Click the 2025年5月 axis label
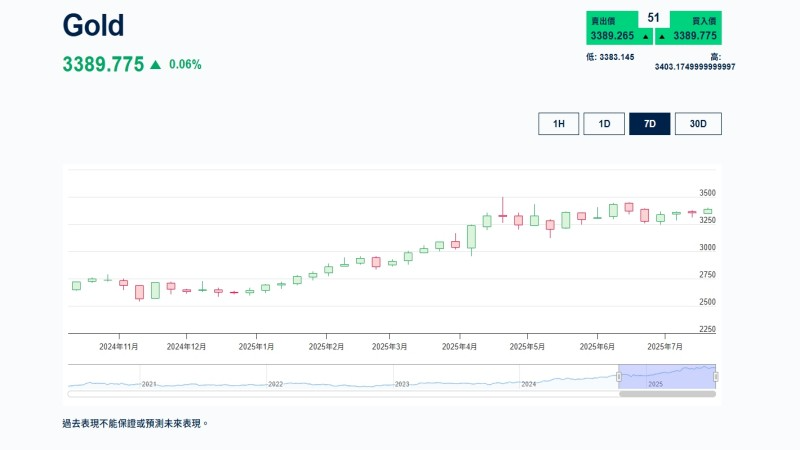Viewport: 800px width, 450px height. coord(527,346)
